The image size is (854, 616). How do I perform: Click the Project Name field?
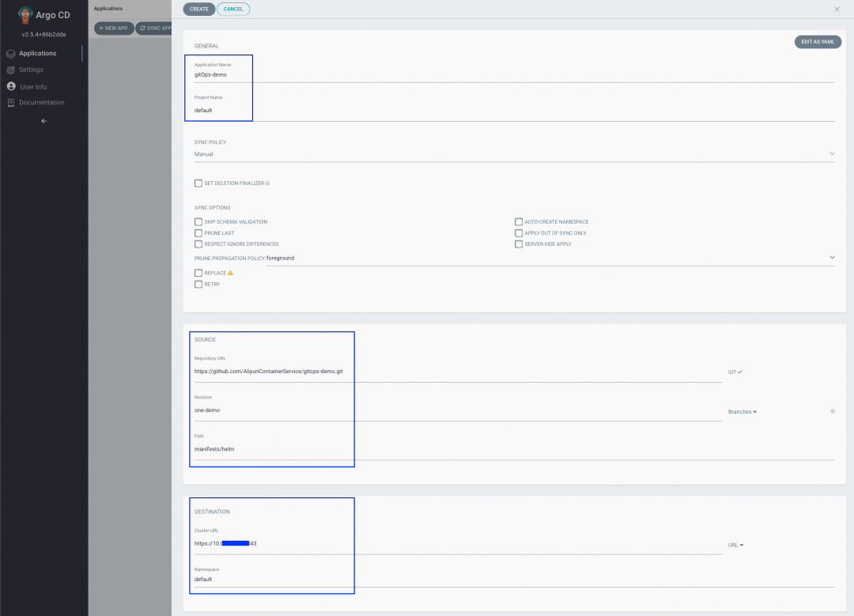coord(514,111)
